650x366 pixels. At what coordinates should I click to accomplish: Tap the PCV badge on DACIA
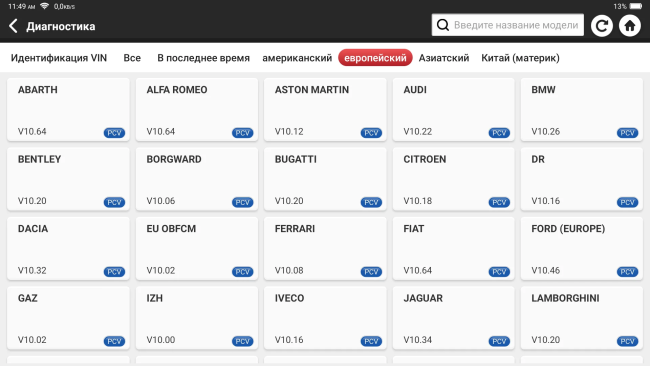[114, 271]
